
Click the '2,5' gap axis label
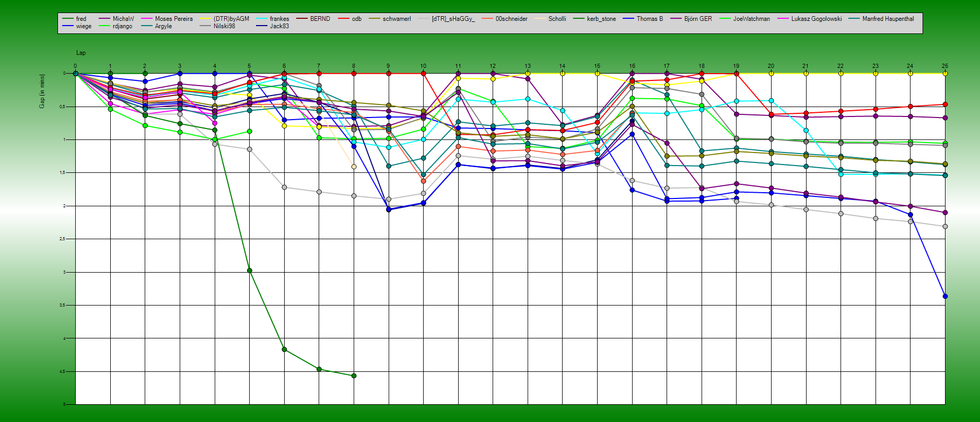(62, 239)
